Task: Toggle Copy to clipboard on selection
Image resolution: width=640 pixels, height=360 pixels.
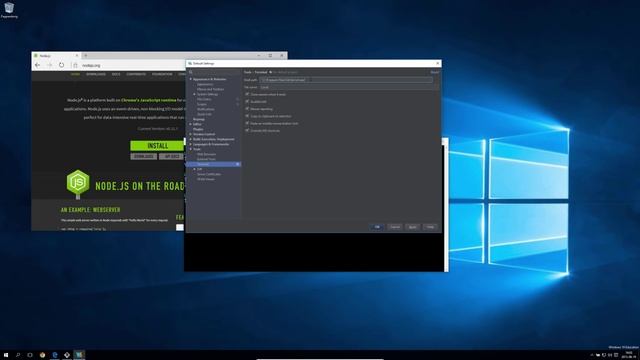Action: click(x=247, y=116)
